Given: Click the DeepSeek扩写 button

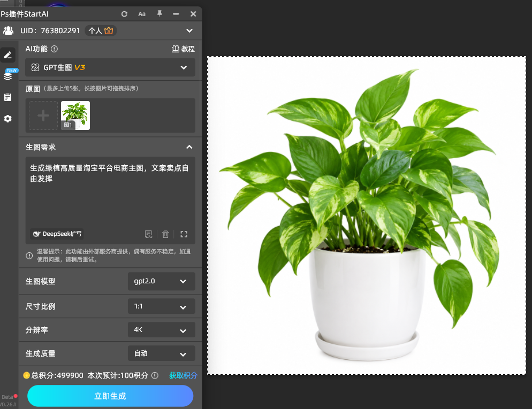Looking at the screenshot, I should (x=57, y=234).
